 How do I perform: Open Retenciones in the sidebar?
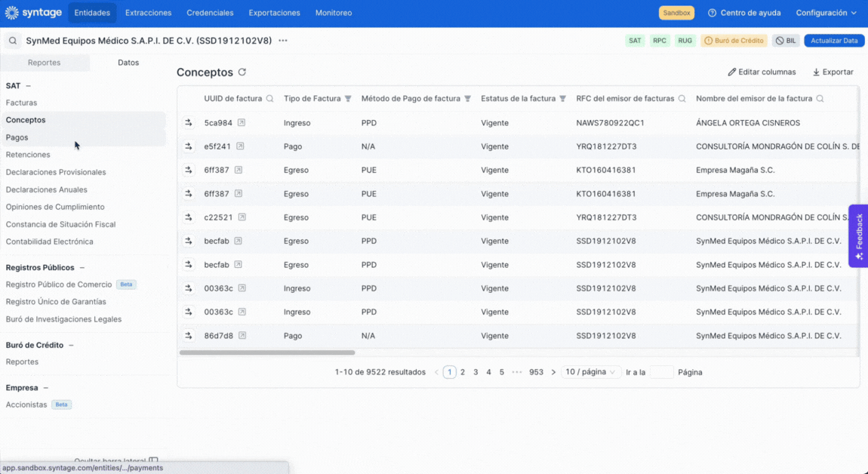(x=28, y=155)
